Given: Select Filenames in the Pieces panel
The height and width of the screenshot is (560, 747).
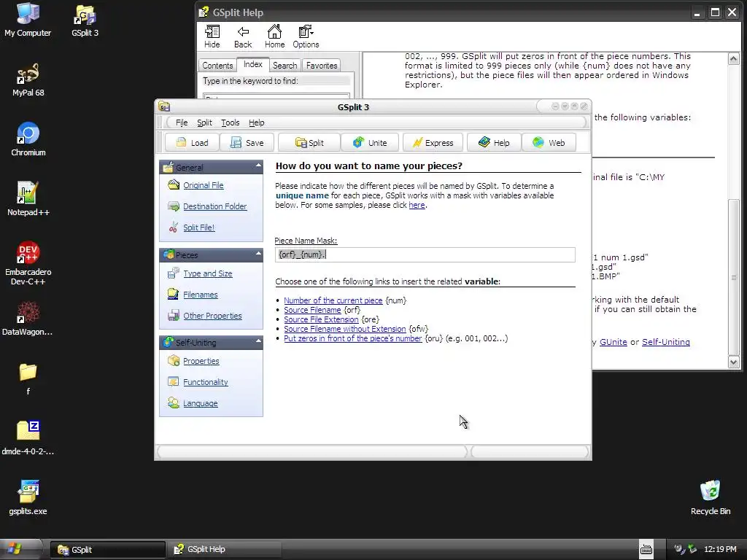Looking at the screenshot, I should 201,295.
